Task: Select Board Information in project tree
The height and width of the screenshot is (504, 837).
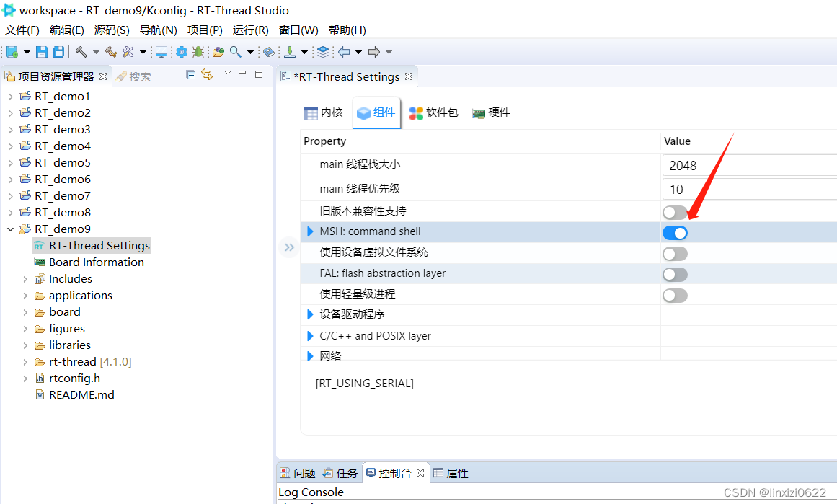Action: [x=89, y=262]
